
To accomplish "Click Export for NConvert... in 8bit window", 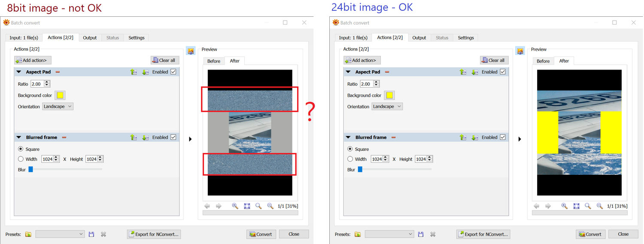I will click(x=154, y=234).
